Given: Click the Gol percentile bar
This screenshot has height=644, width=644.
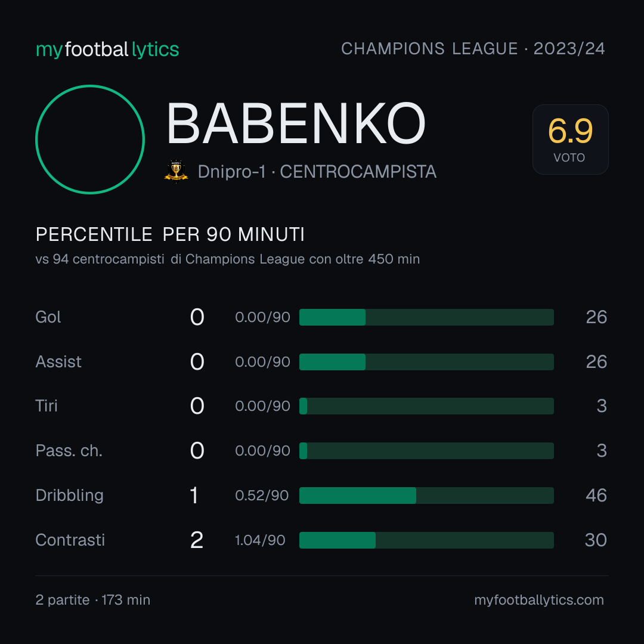Looking at the screenshot, I should (x=426, y=317).
